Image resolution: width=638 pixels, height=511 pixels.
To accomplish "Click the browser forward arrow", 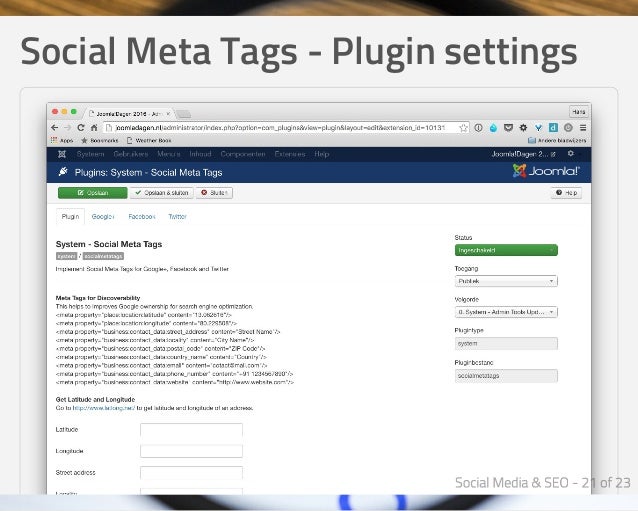I will [x=68, y=128].
